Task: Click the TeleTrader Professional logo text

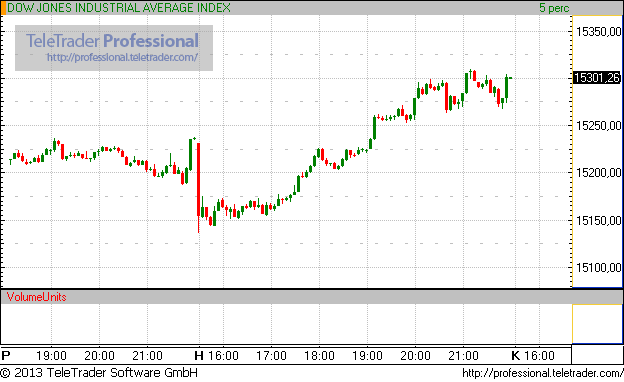Action: pyautogui.click(x=112, y=41)
